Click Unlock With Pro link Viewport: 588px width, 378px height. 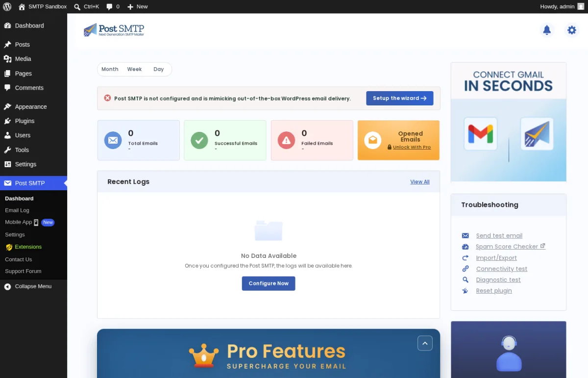tap(412, 147)
